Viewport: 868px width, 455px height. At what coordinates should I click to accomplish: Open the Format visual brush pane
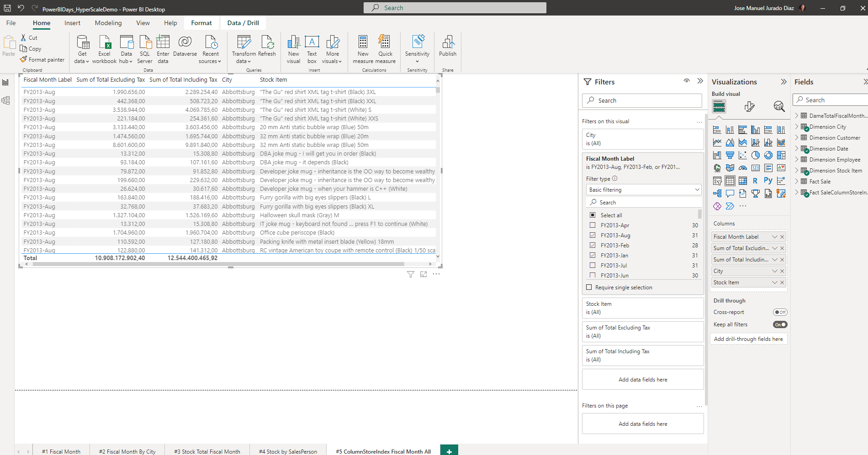(749, 106)
